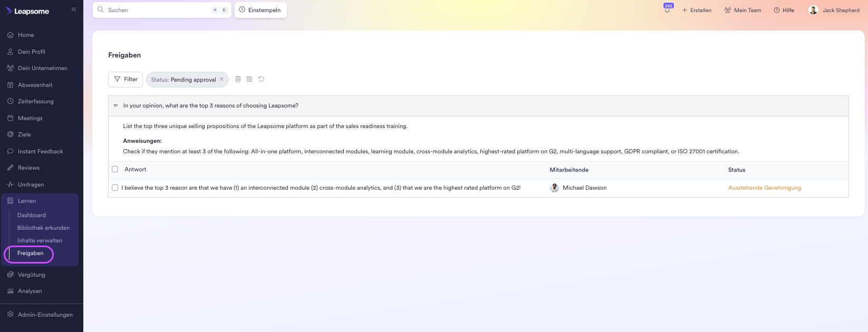Viewport: 868px width, 332px height.
Task: Collapse the top 3 reasons question section
Action: (115, 105)
